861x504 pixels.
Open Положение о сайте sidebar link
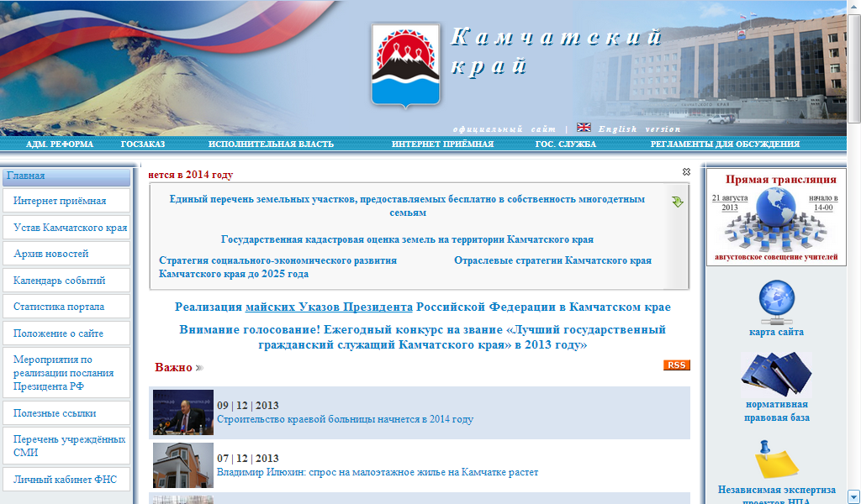pos(66,333)
